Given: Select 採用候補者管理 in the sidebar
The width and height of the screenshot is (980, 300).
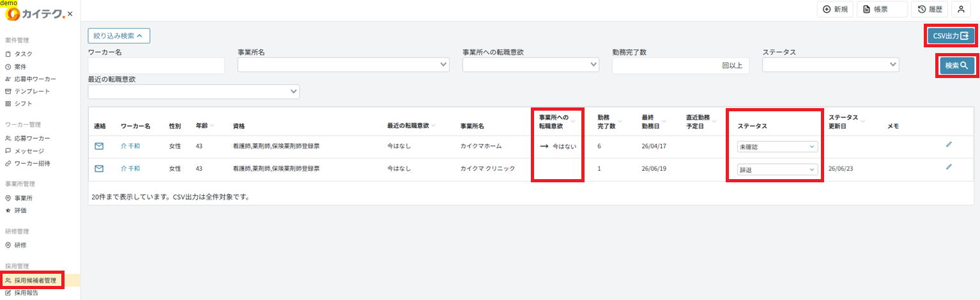Looking at the screenshot, I should point(35,280).
